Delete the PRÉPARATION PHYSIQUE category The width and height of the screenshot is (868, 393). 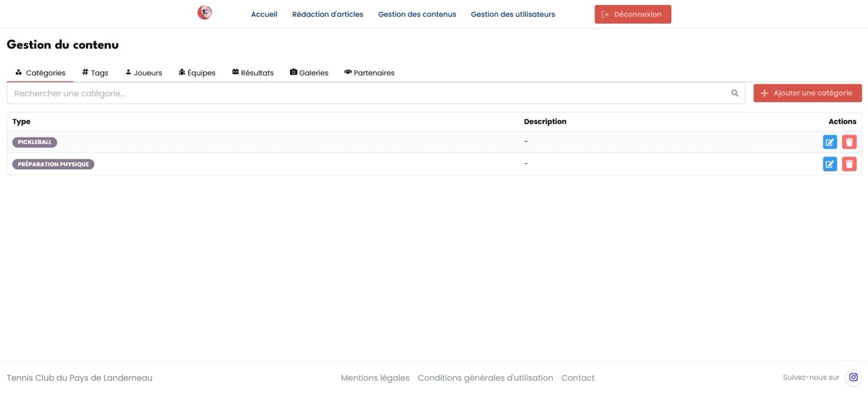tap(849, 164)
